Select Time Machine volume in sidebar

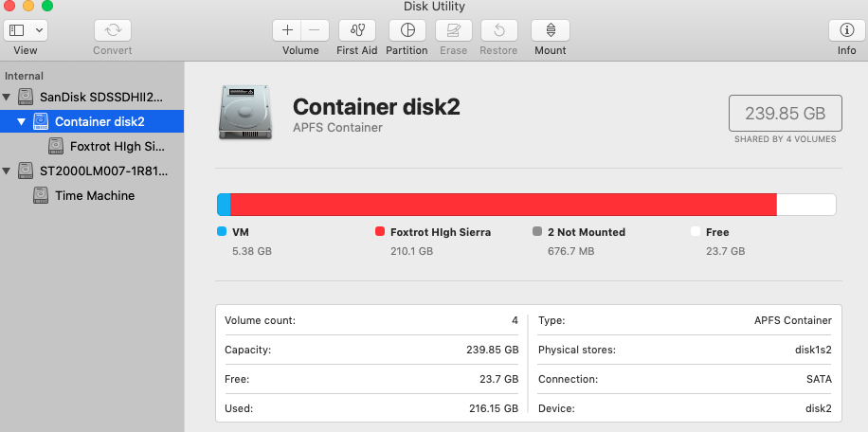(x=94, y=195)
